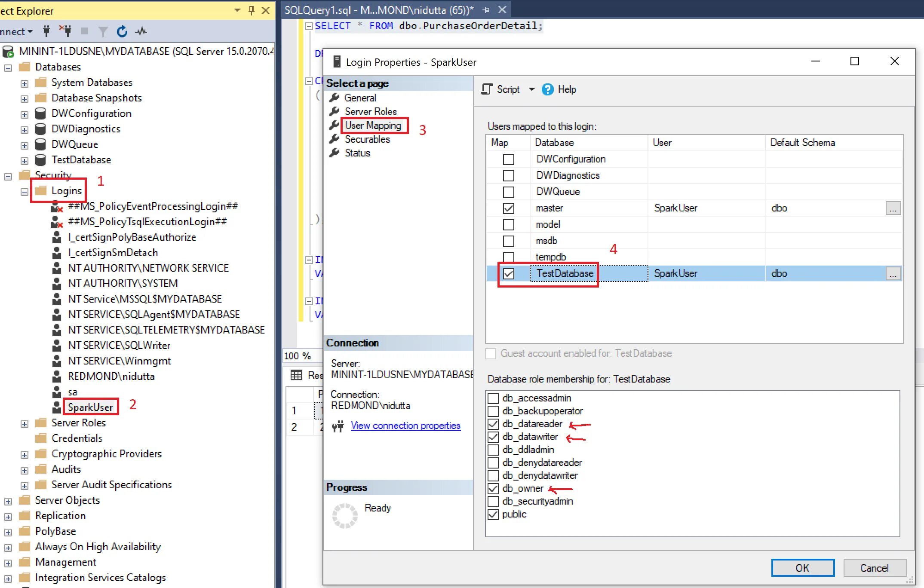Open the Script dropdown arrow
The image size is (924, 588).
531,89
